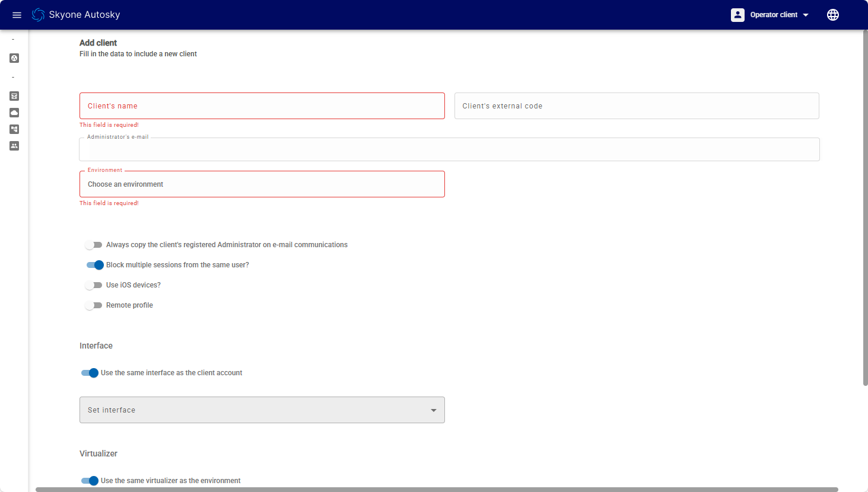Click the group-work dashboard sidebar icon

click(x=14, y=58)
